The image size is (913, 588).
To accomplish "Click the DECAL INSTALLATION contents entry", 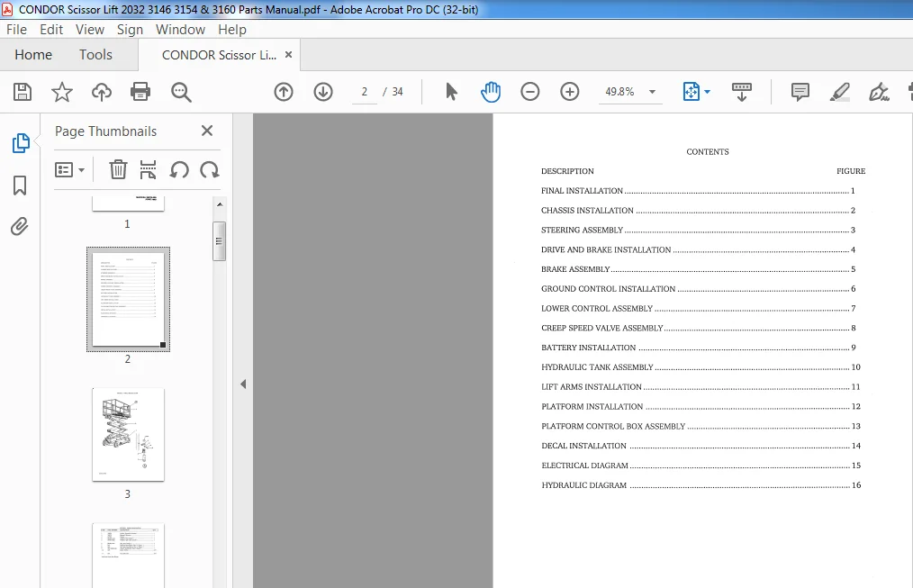I will click(701, 446).
